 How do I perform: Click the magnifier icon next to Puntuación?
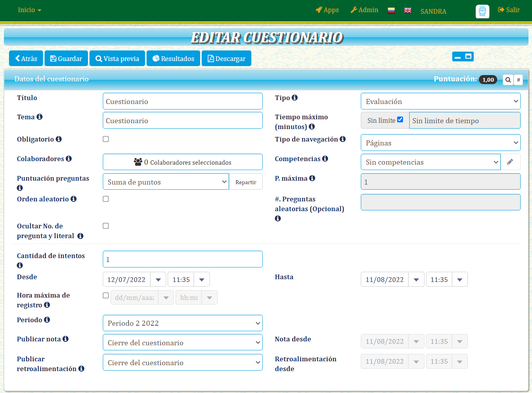pyautogui.click(x=508, y=80)
